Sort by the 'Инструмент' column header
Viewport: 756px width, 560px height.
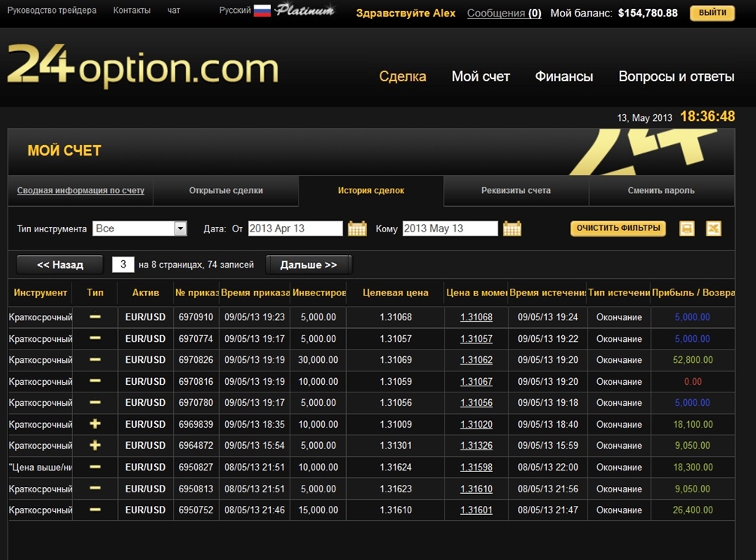(41, 292)
